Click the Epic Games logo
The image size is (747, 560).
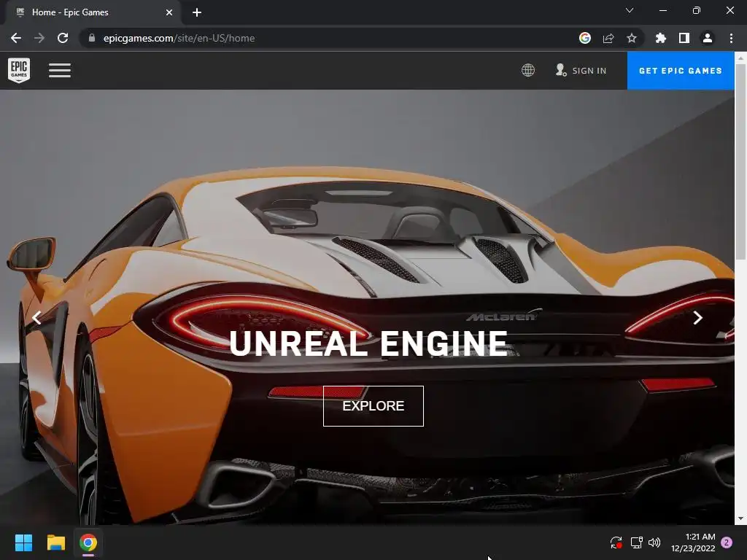19,70
